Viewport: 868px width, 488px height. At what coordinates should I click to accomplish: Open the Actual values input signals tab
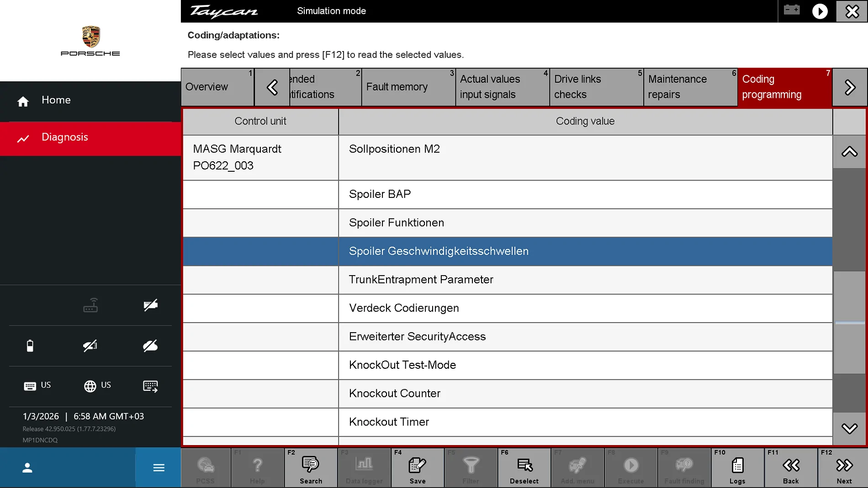503,87
